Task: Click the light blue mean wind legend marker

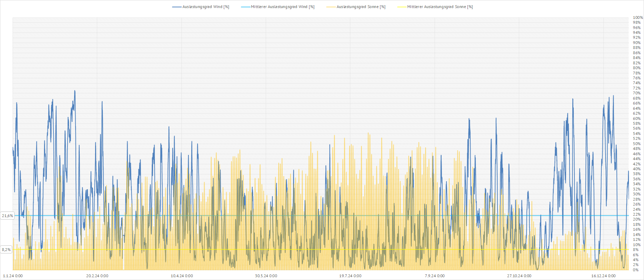Action: 246,7
